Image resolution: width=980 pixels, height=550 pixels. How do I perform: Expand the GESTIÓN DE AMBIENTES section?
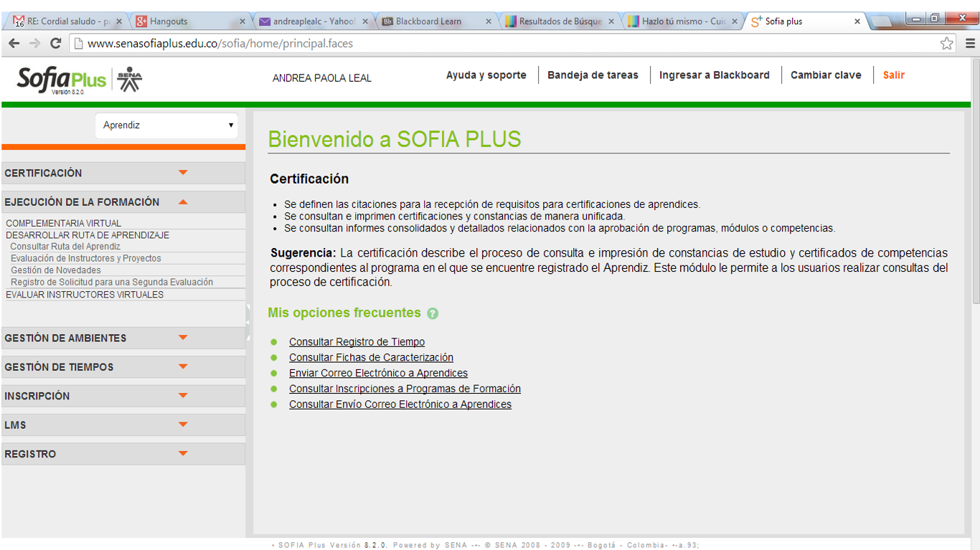click(x=123, y=338)
